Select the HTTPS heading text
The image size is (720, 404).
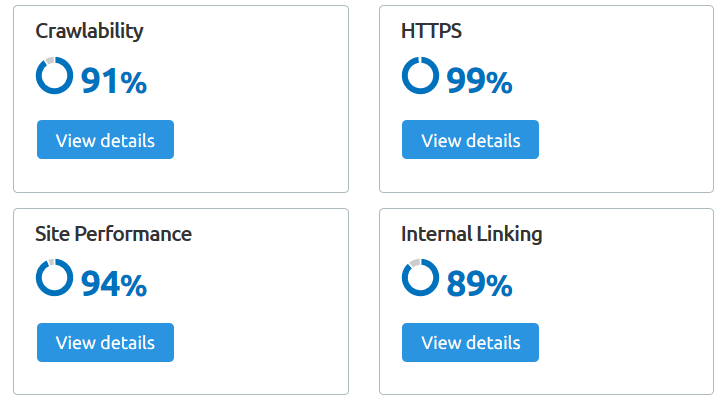pyautogui.click(x=431, y=31)
